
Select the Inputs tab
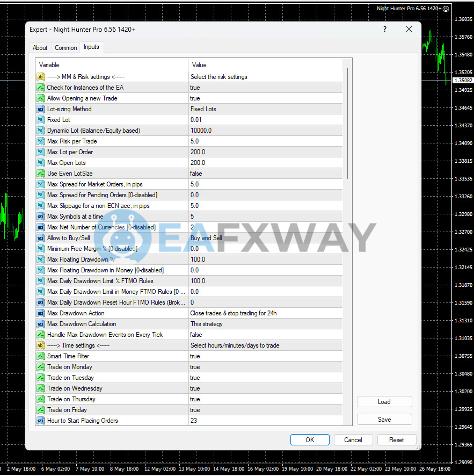pyautogui.click(x=91, y=47)
